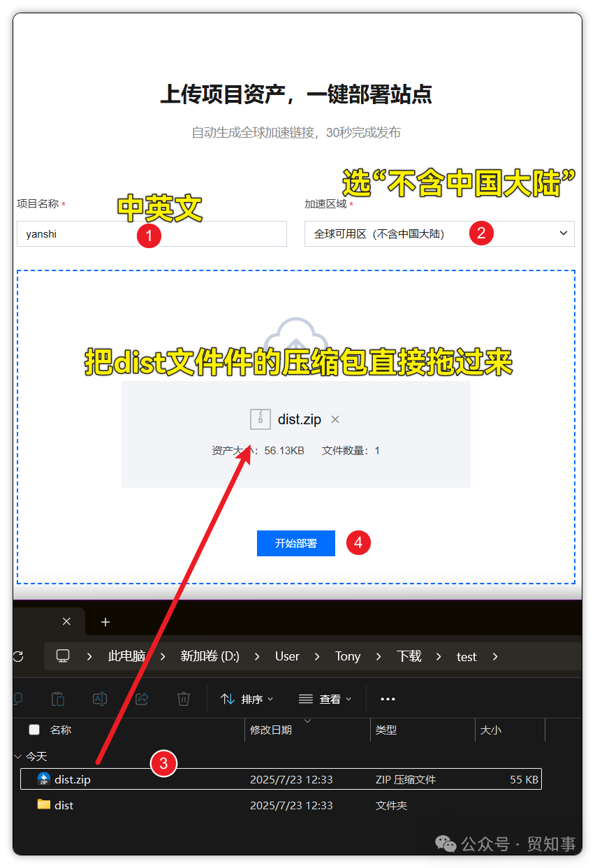Collapse the 今天 file group
This screenshot has width=595, height=868.
17,756
